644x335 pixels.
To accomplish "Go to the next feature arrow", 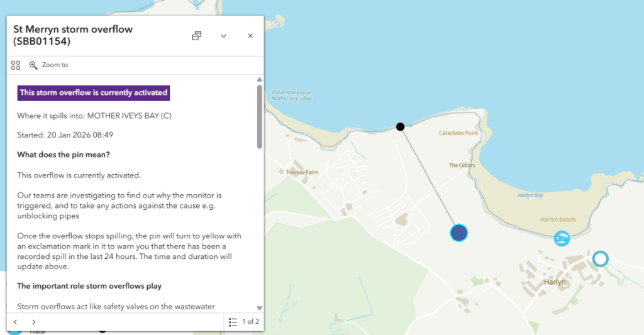I will (x=34, y=322).
